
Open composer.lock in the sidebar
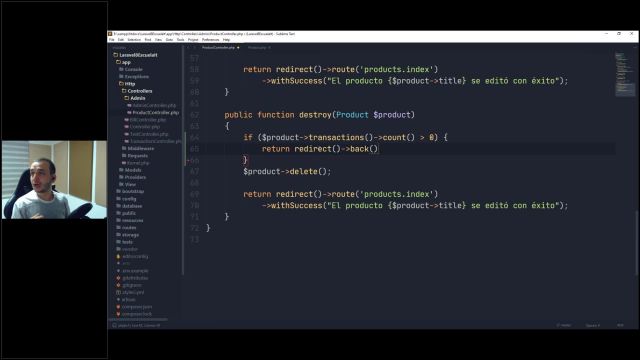coord(137,314)
